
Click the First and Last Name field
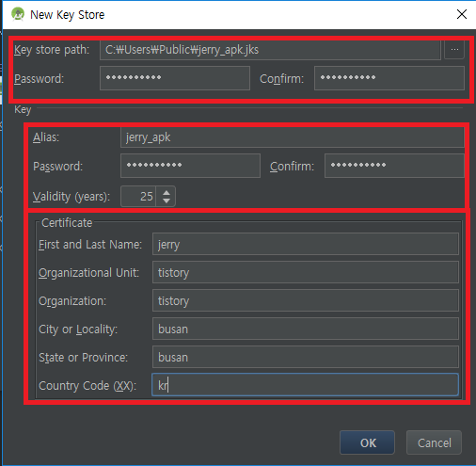coord(306,244)
